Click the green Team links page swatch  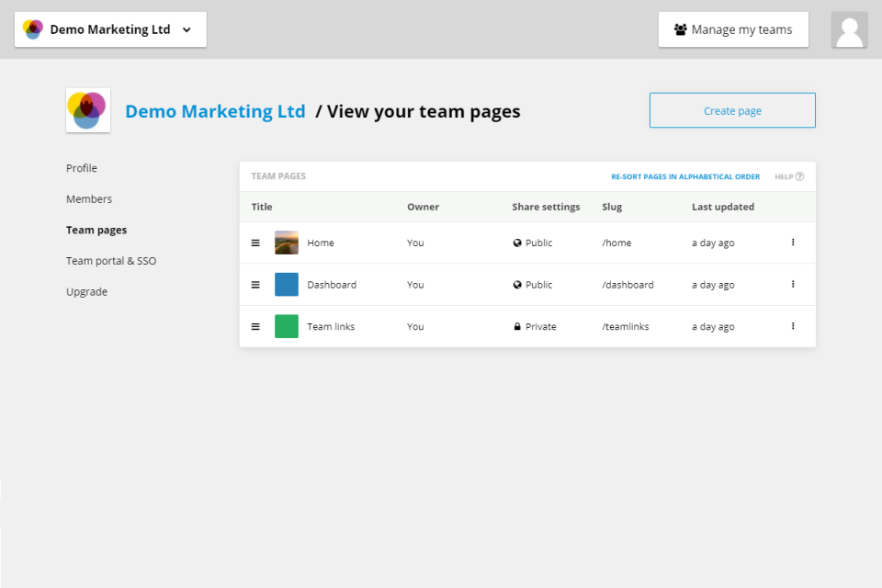tap(287, 326)
